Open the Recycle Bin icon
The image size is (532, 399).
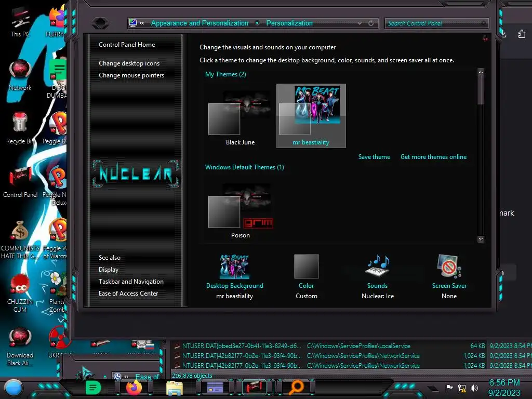click(20, 128)
